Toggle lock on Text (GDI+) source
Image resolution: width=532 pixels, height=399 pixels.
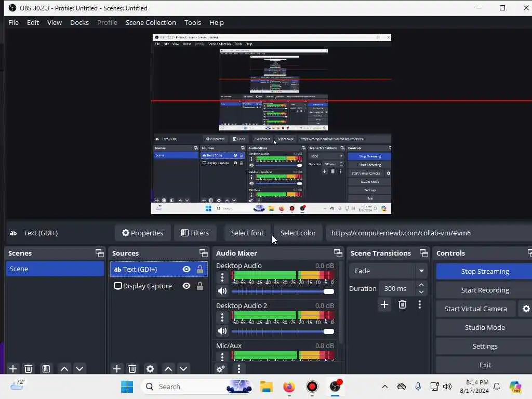pyautogui.click(x=200, y=270)
